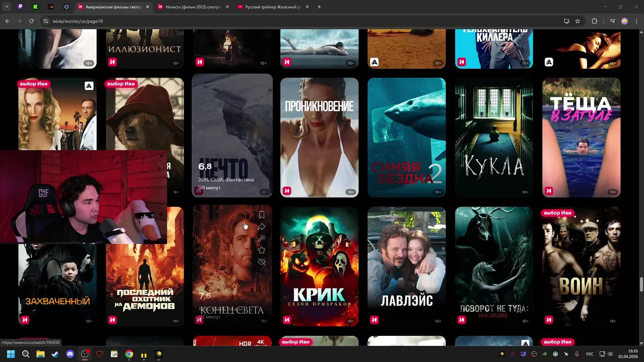
Task: Reload the ivi.ru page
Action: point(31,21)
